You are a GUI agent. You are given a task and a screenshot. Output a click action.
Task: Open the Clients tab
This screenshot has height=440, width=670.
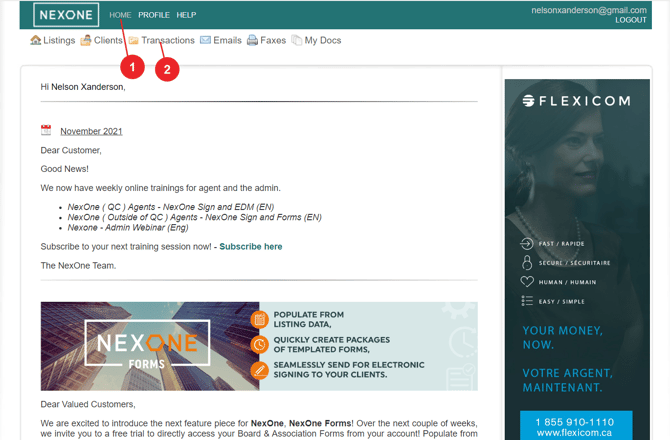108,40
